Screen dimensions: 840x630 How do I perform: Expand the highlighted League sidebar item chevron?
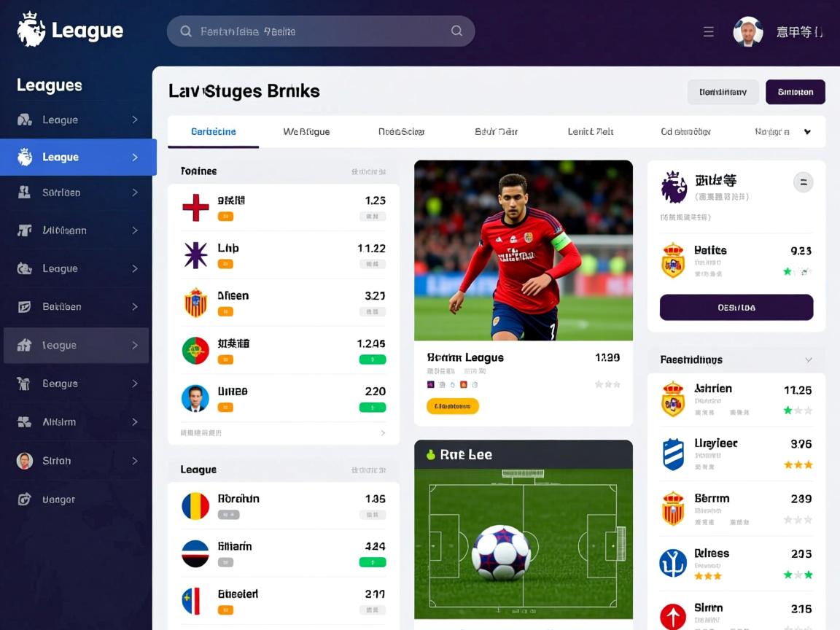pos(135,157)
